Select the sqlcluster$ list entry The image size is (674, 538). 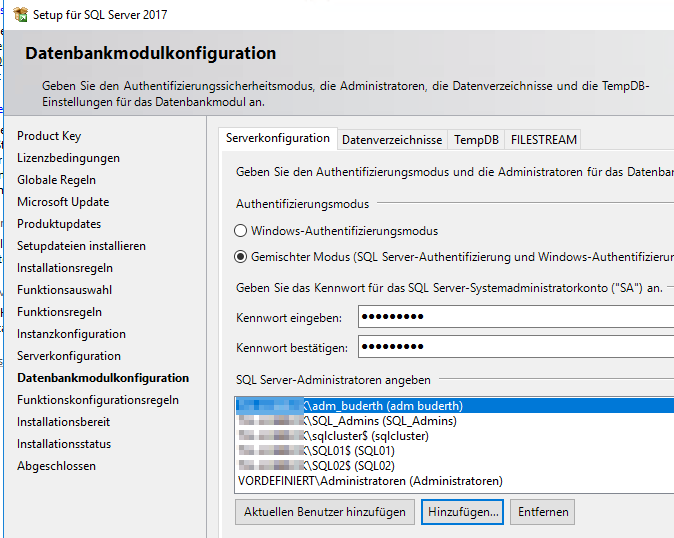click(455, 436)
